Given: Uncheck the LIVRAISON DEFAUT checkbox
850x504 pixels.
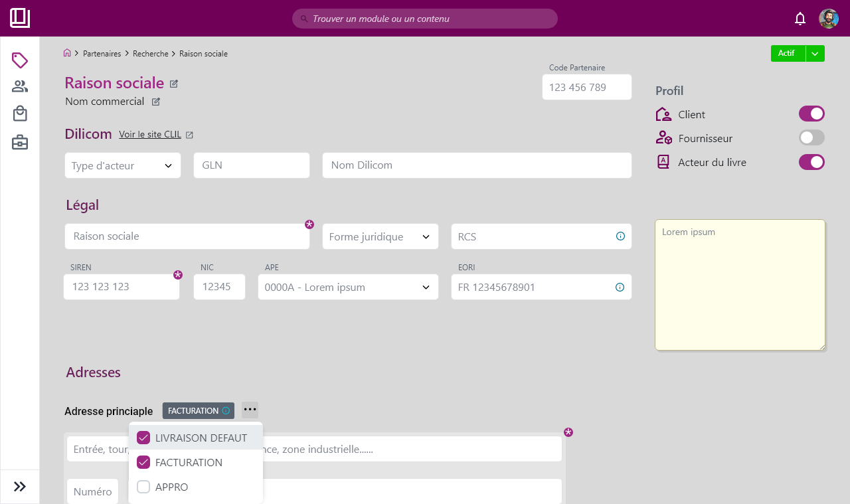Looking at the screenshot, I should (x=143, y=438).
